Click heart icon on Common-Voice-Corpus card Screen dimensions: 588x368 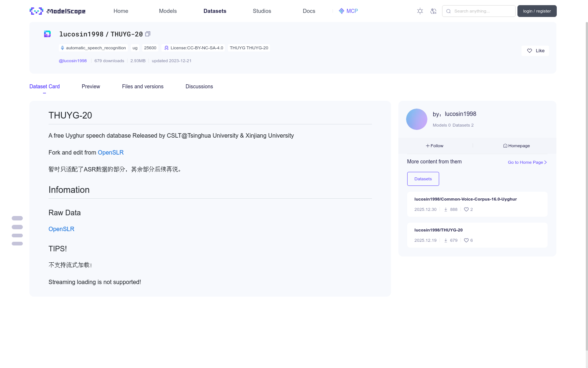coord(466,209)
